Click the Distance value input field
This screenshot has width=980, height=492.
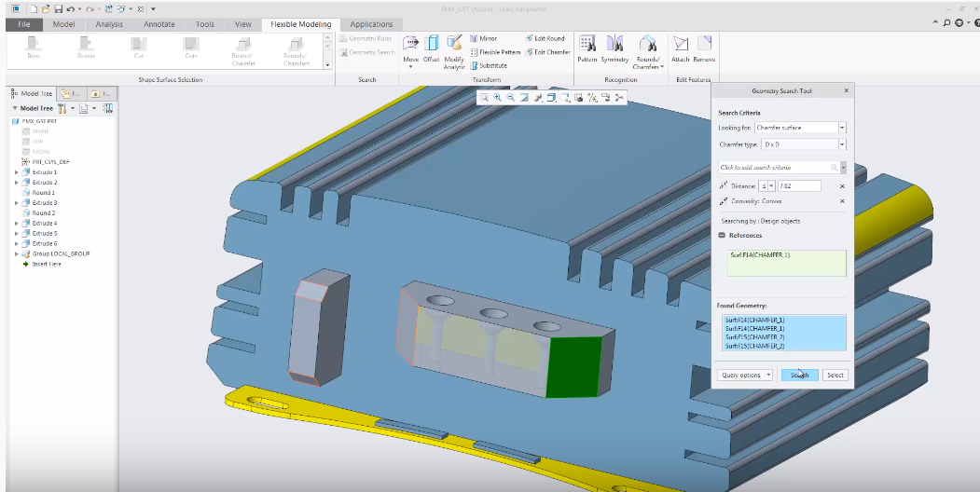point(799,186)
